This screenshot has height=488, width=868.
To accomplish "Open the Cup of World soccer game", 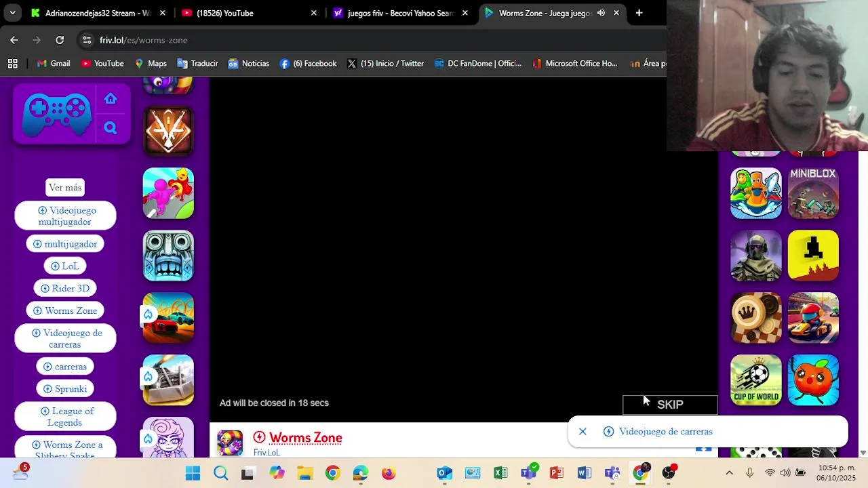I will pyautogui.click(x=756, y=380).
